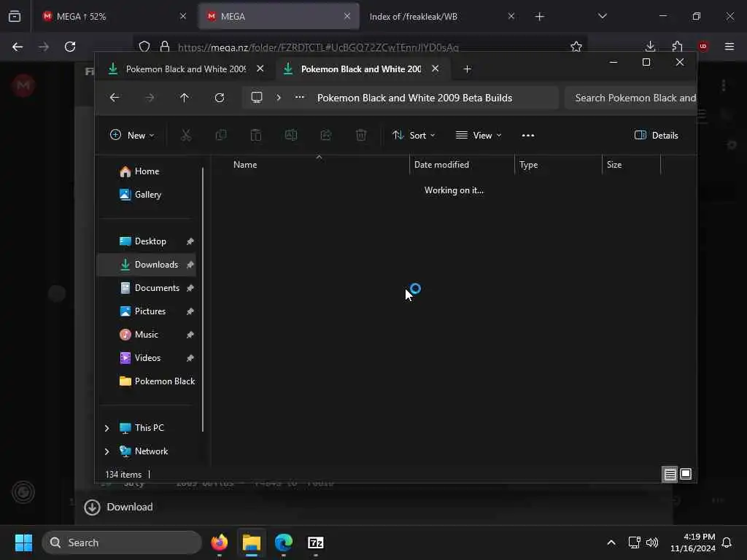Expand Network in navigation pane

[107, 451]
